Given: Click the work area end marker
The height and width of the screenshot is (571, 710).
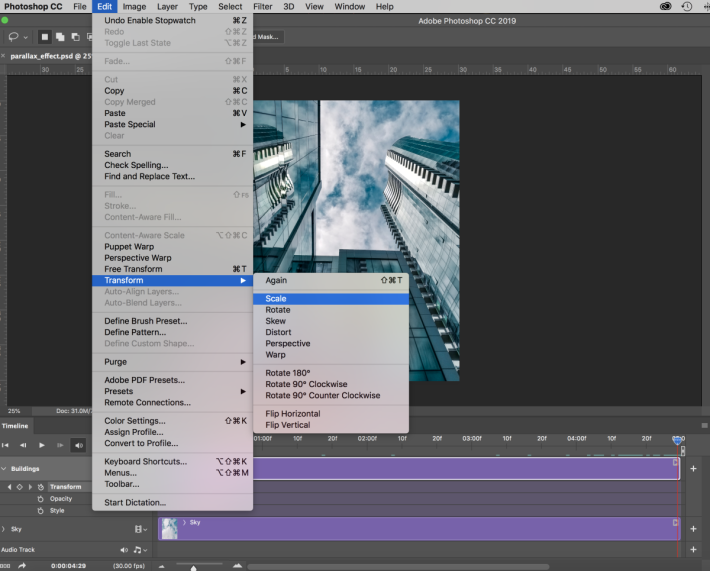Looking at the screenshot, I should pos(683,451).
